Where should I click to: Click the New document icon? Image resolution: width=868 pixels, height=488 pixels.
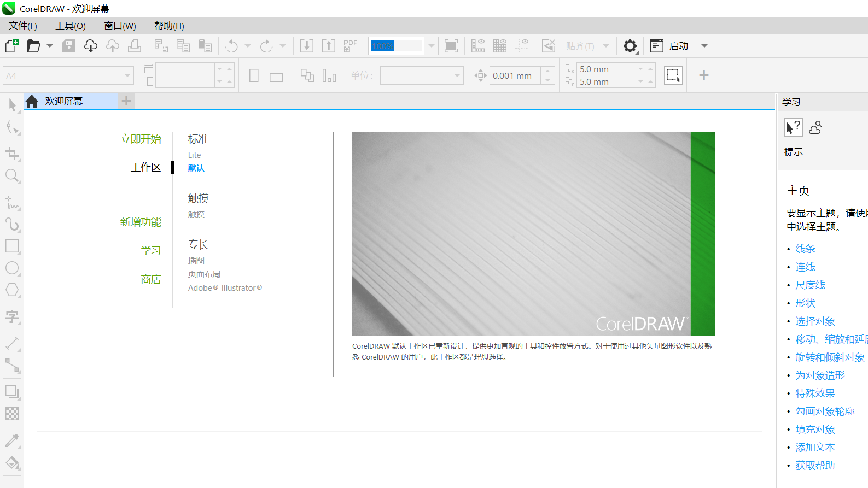pyautogui.click(x=11, y=46)
